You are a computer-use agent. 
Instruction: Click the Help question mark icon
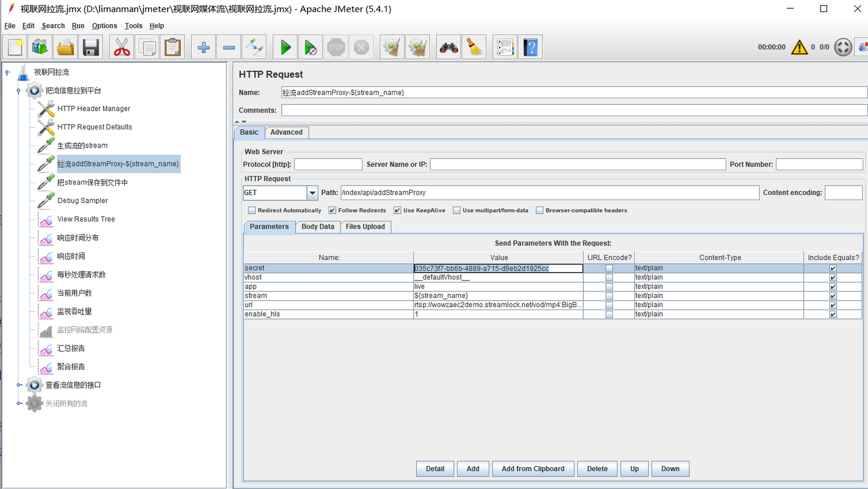tap(530, 47)
